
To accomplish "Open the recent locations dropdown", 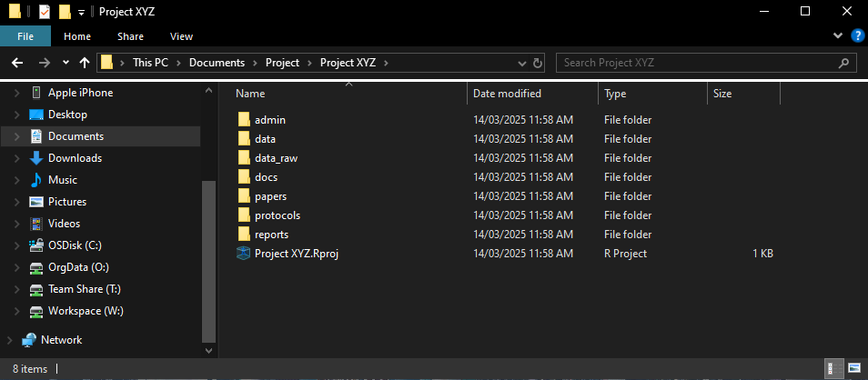I will pyautogui.click(x=66, y=63).
